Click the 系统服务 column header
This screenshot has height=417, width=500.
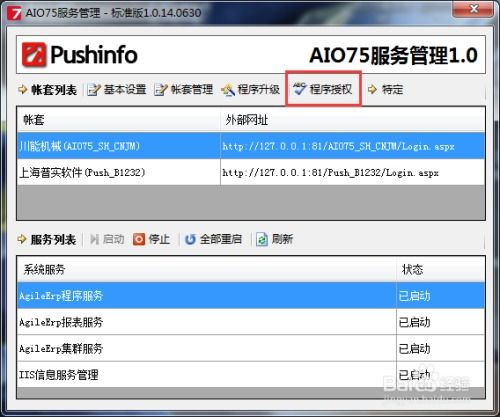pos(207,269)
